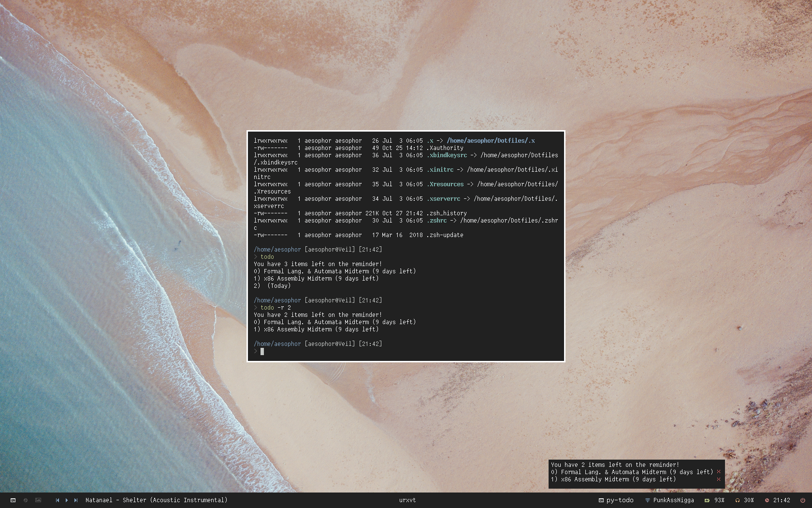Image resolution: width=812 pixels, height=508 pixels.
Task: Play the current music track
Action: pyautogui.click(x=67, y=500)
